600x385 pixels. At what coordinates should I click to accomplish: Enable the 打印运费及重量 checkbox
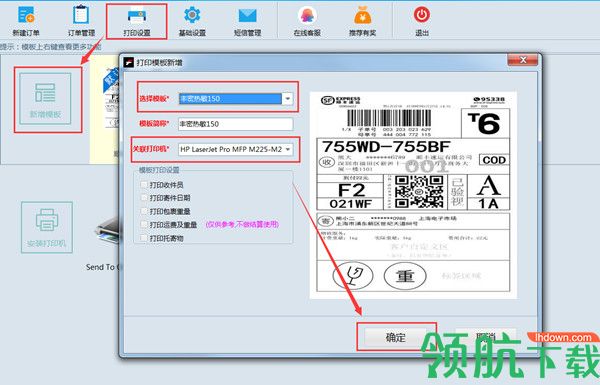point(144,225)
